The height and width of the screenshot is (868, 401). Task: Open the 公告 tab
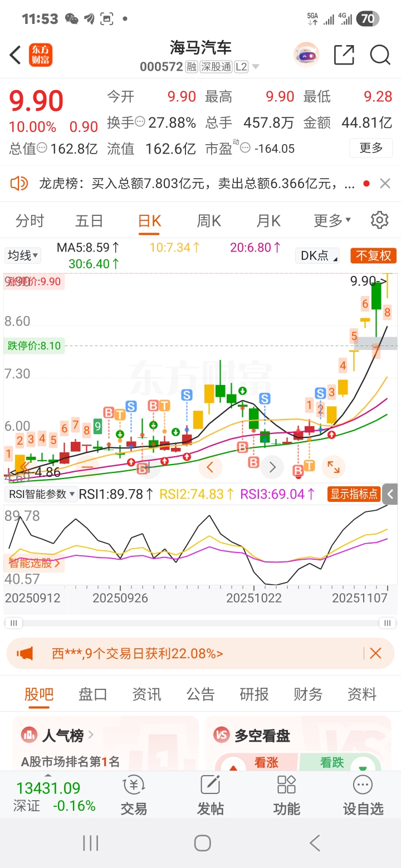[200, 694]
